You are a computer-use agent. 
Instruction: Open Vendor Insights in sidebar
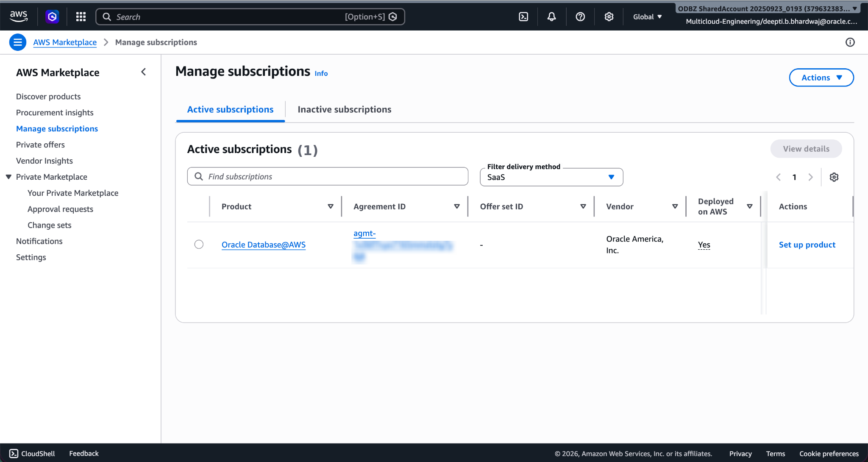pos(45,161)
